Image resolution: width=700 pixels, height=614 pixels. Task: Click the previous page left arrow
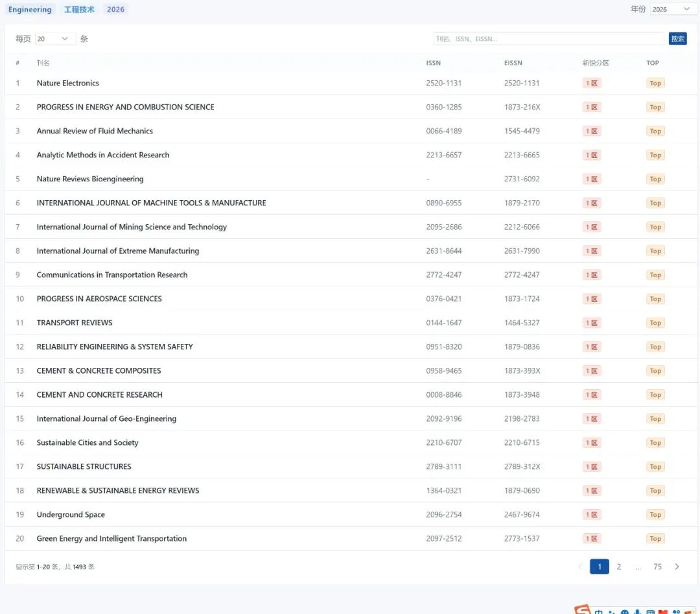click(x=580, y=567)
